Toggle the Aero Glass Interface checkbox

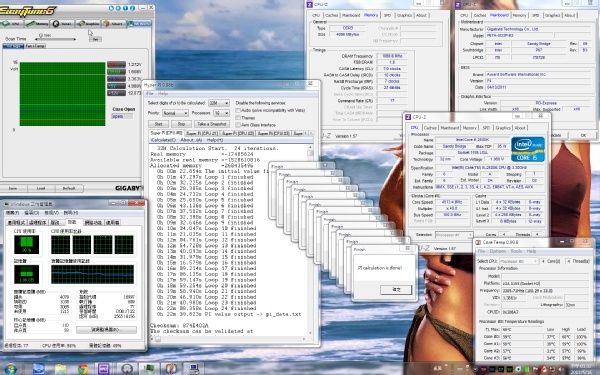tap(238, 125)
